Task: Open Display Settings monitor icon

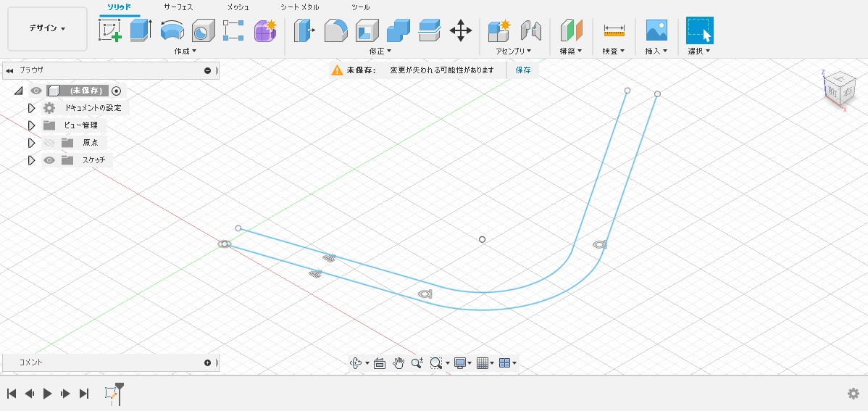Action: pyautogui.click(x=460, y=363)
